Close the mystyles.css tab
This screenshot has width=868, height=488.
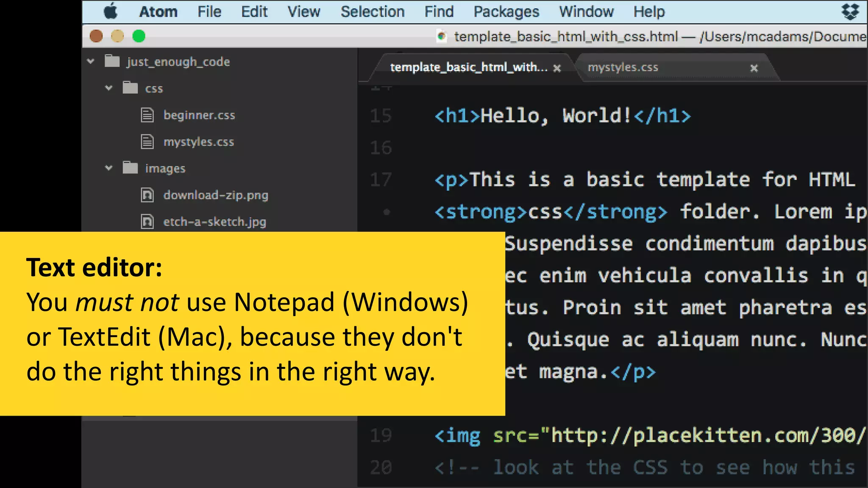[x=754, y=68]
